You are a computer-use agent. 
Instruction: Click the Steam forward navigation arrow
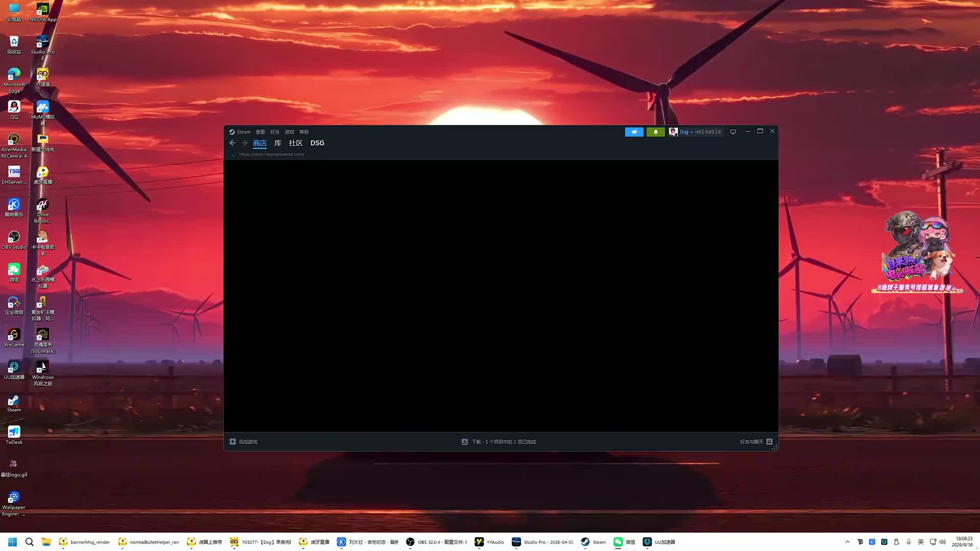click(244, 143)
